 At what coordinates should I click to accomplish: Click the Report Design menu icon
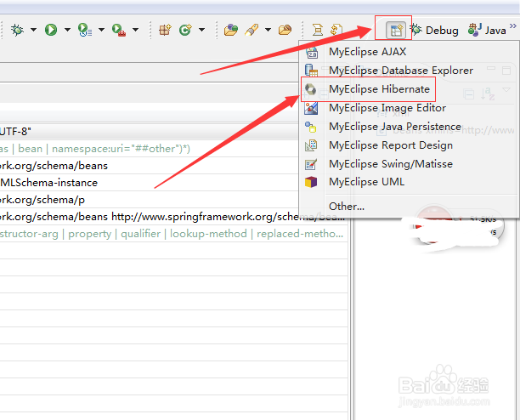pos(311,145)
